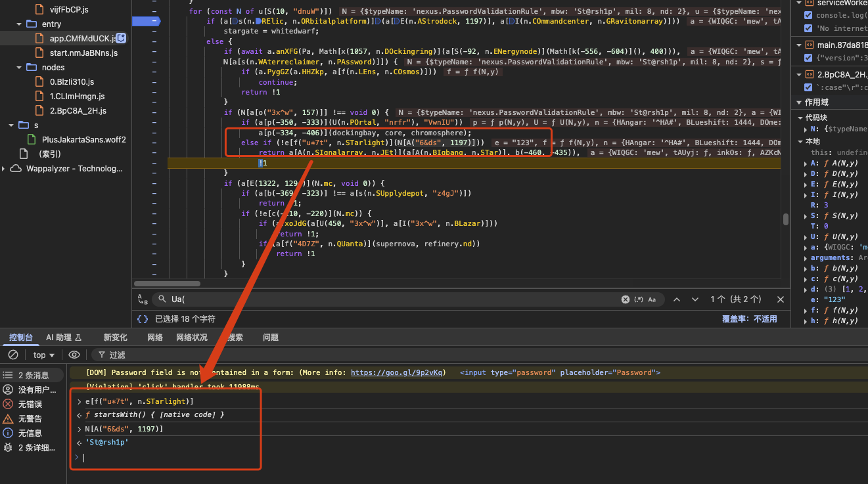Viewport: 868px width, 484px height.
Task: Click the pretty print braces icon
Action: [143, 319]
